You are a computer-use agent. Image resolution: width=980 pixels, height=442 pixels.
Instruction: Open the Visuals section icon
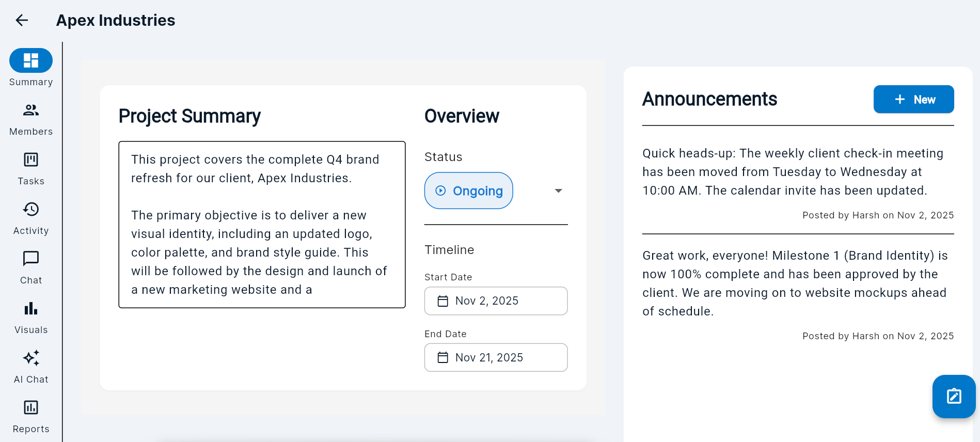(x=30, y=308)
